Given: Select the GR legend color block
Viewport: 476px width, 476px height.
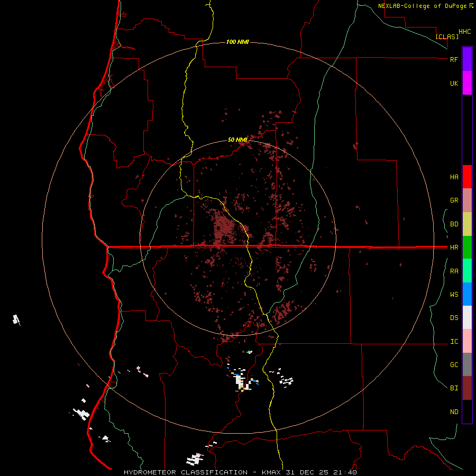Looking at the screenshot, I should pos(467,200).
